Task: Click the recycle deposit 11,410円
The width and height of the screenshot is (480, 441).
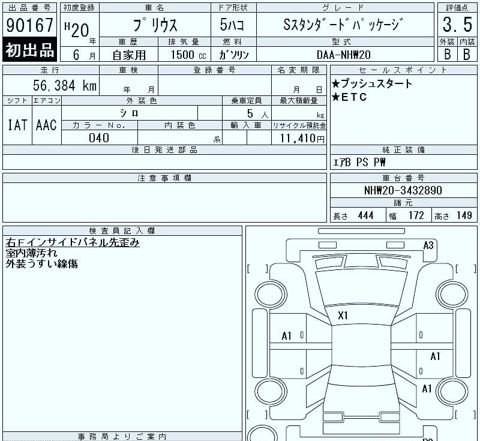Action: 302,138
